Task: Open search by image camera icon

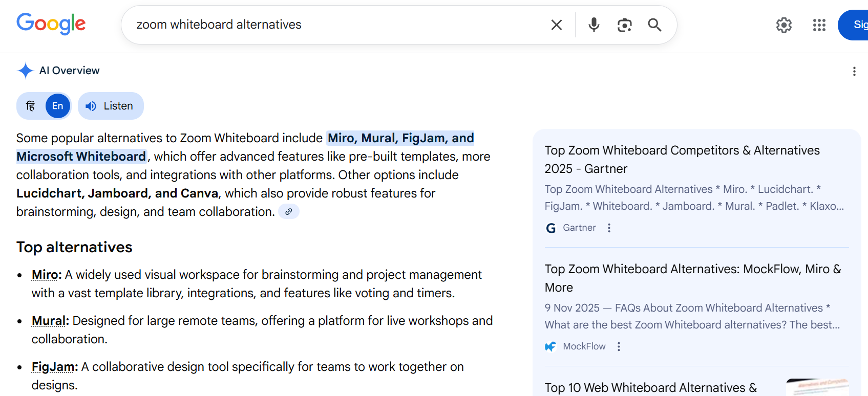Action: click(x=624, y=25)
